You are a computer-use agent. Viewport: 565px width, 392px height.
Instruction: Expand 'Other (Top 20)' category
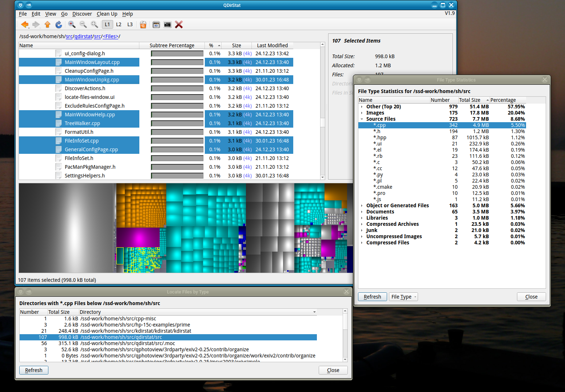point(362,107)
